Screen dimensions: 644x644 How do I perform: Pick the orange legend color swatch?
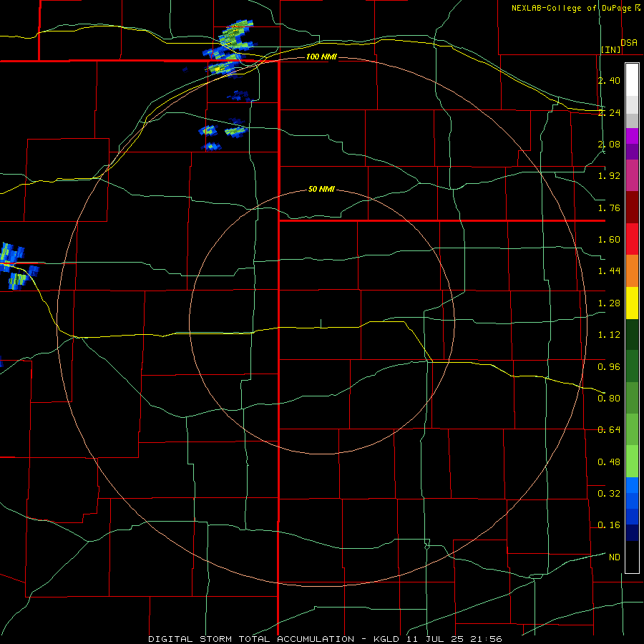coord(632,271)
